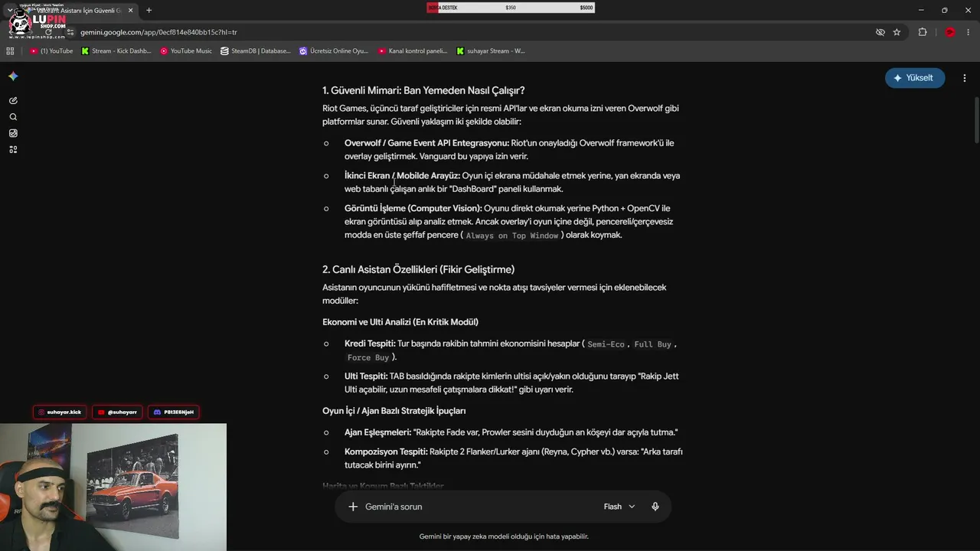Viewport: 980px width, 551px height.
Task: Click the 'Force Buy' code snippet
Action: [368, 357]
